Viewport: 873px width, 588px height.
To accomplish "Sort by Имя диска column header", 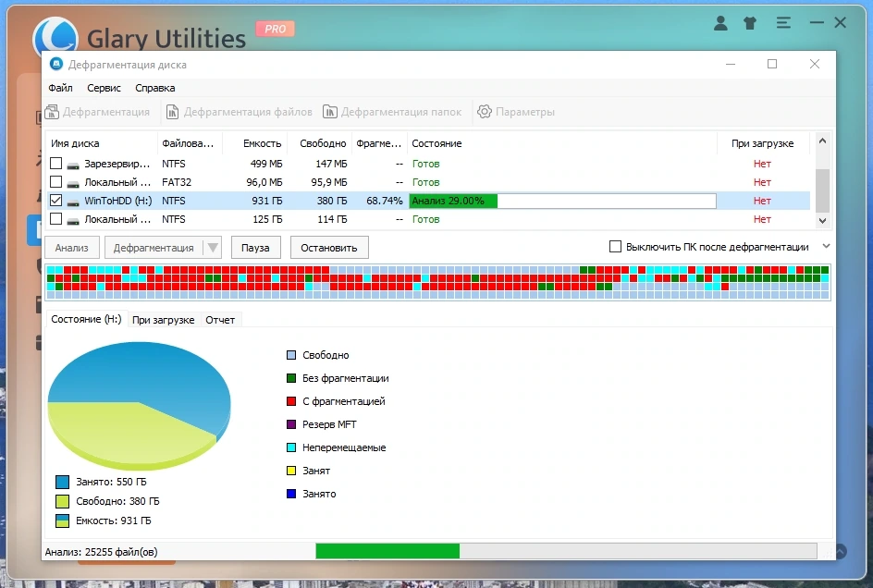I will (x=102, y=143).
